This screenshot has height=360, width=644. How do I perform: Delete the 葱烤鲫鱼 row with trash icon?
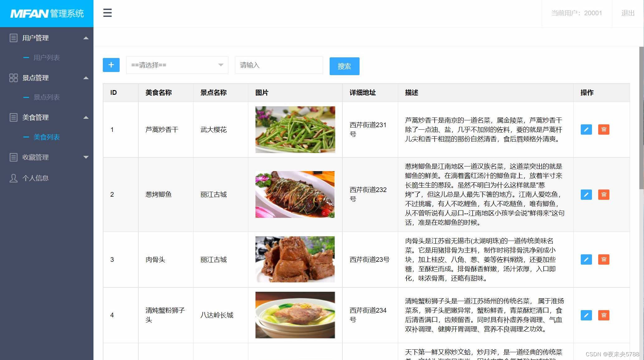[603, 194]
